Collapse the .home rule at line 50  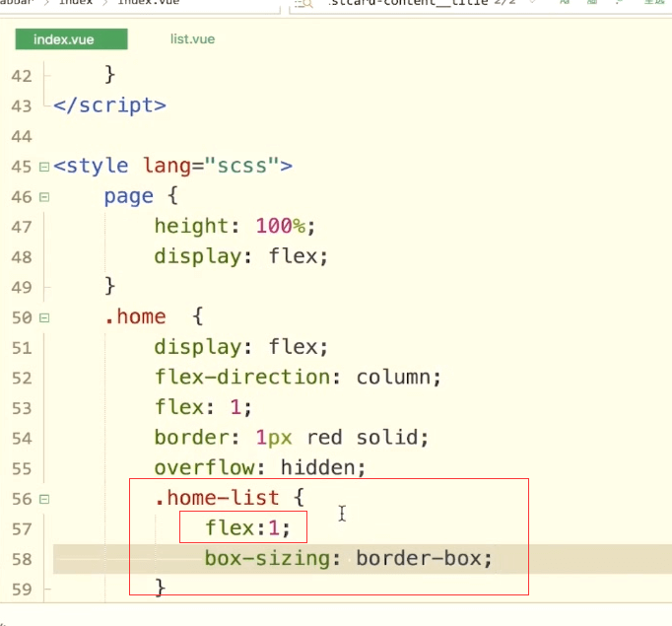pos(44,318)
